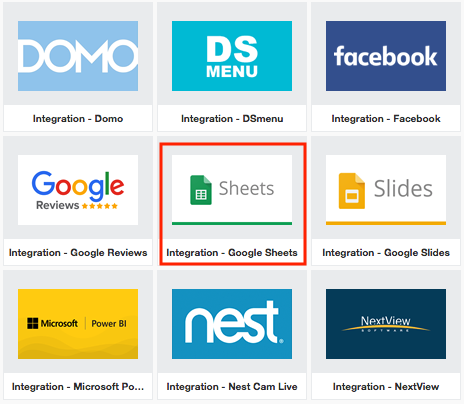Screen dimensions: 464x404
Task: Open the Domo integration logo tile
Action: [x=78, y=56]
